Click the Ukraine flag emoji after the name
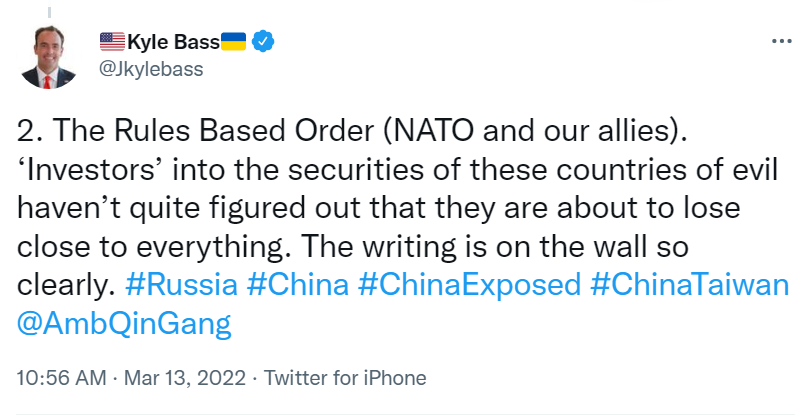Screen dimensions: 810x417 (x=233, y=42)
